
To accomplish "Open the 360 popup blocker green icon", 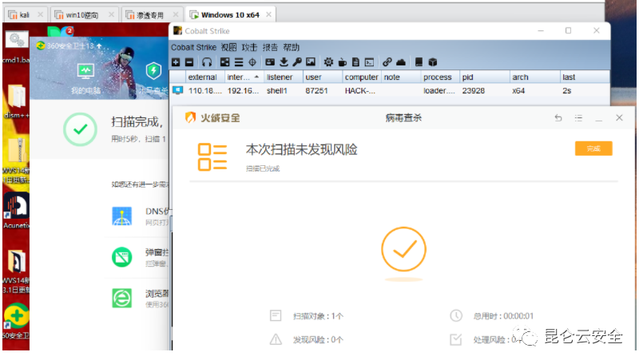I will [x=121, y=257].
